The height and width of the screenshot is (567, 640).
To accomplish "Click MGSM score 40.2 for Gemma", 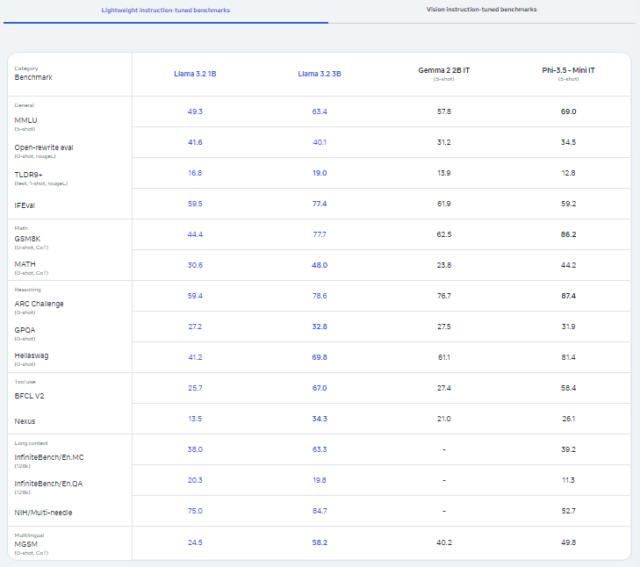I will 444,543.
